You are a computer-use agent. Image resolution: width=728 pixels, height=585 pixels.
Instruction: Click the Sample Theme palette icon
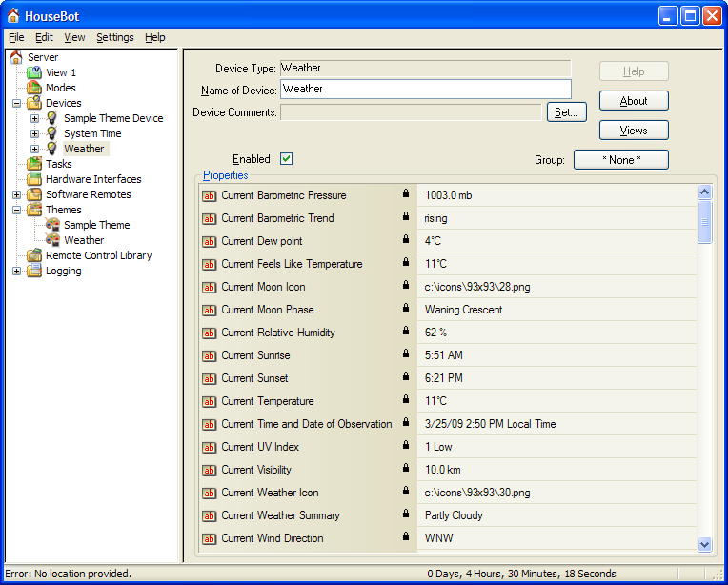(x=52, y=225)
